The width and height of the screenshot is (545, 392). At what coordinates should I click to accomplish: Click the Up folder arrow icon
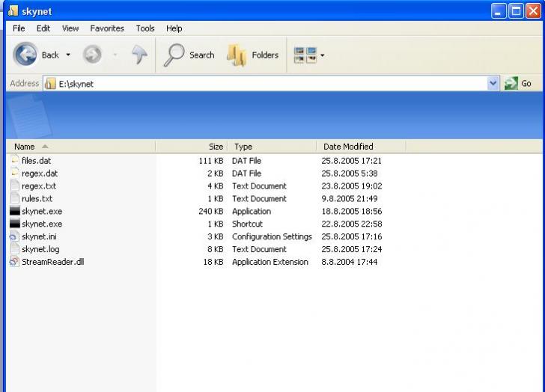click(x=139, y=55)
